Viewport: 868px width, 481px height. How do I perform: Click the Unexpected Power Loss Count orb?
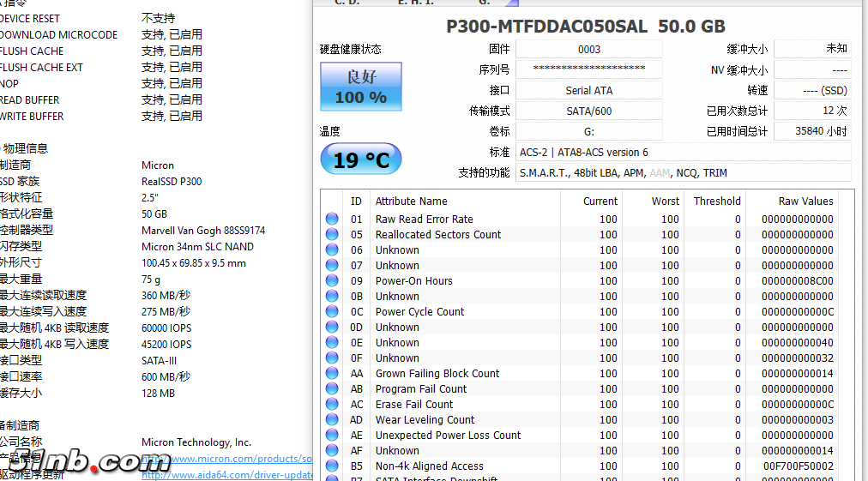(332, 436)
